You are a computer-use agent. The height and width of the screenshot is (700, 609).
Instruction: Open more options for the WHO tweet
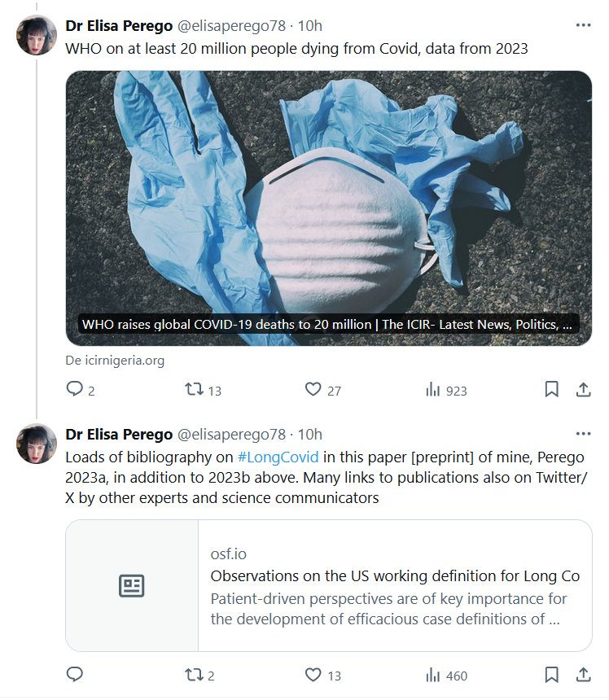[x=583, y=25]
